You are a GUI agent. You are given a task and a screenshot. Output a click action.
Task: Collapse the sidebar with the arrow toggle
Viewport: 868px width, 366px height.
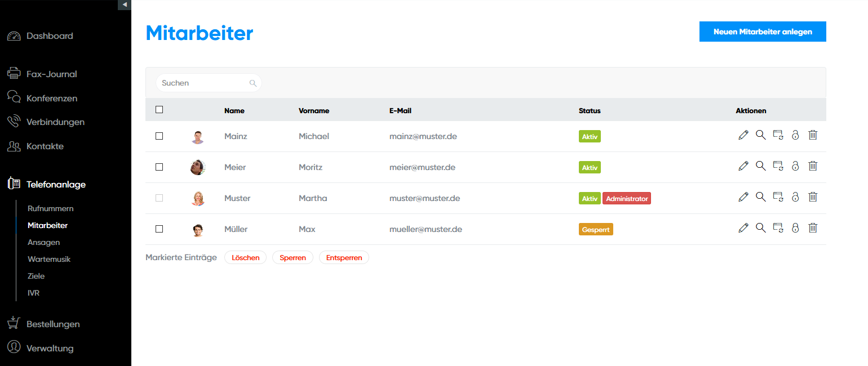click(x=125, y=5)
